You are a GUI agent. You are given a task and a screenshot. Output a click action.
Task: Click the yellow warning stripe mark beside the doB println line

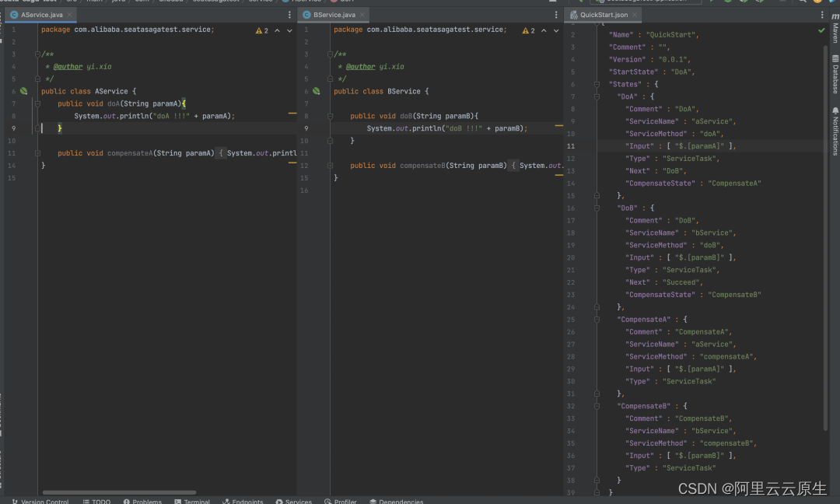tap(558, 126)
